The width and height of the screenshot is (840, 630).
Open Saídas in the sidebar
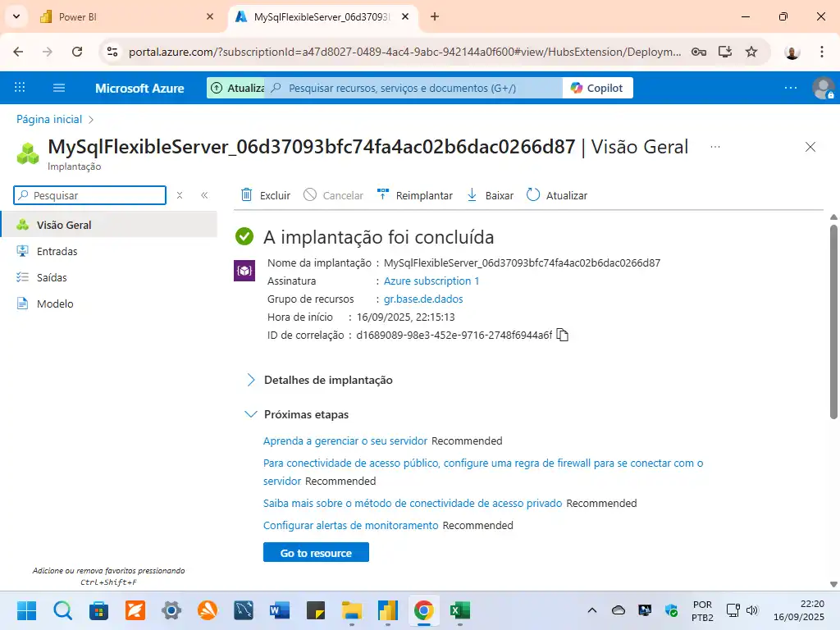(109, 277)
